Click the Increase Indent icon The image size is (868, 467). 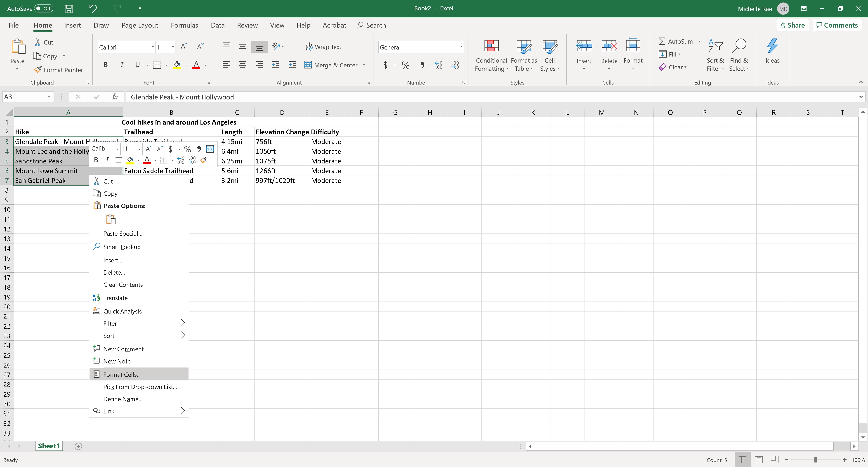click(x=292, y=65)
